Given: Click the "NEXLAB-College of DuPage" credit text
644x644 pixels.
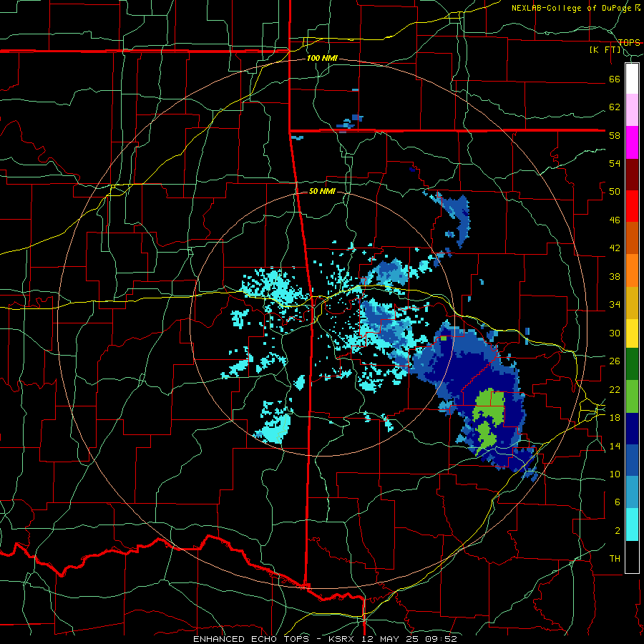Looking at the screenshot, I should pos(571,8).
